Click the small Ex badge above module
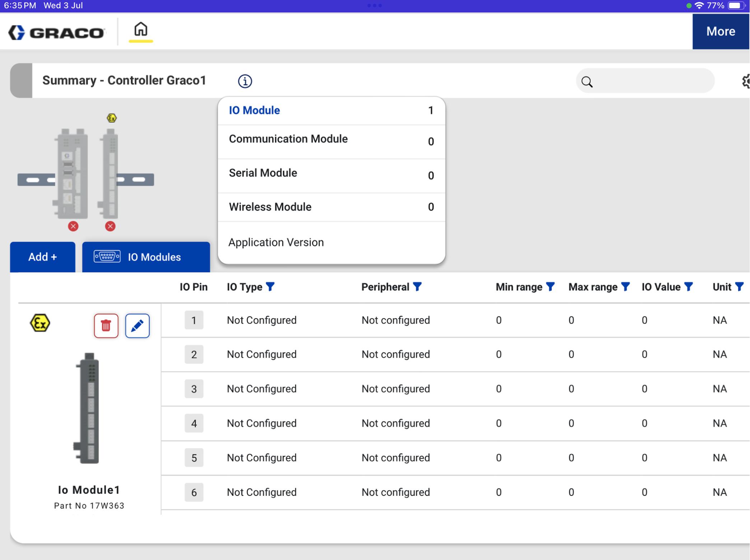Screen dimensions: 750x560 click(x=112, y=118)
